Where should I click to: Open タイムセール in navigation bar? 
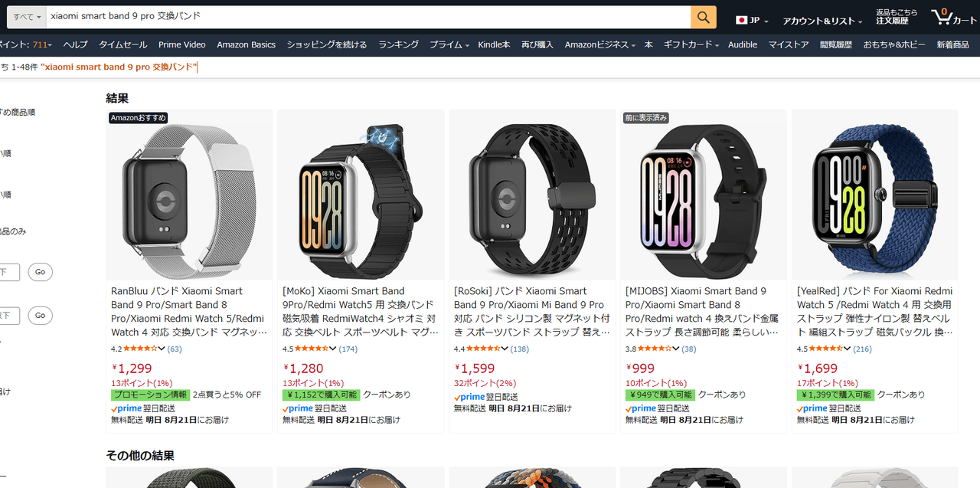pyautogui.click(x=122, y=45)
